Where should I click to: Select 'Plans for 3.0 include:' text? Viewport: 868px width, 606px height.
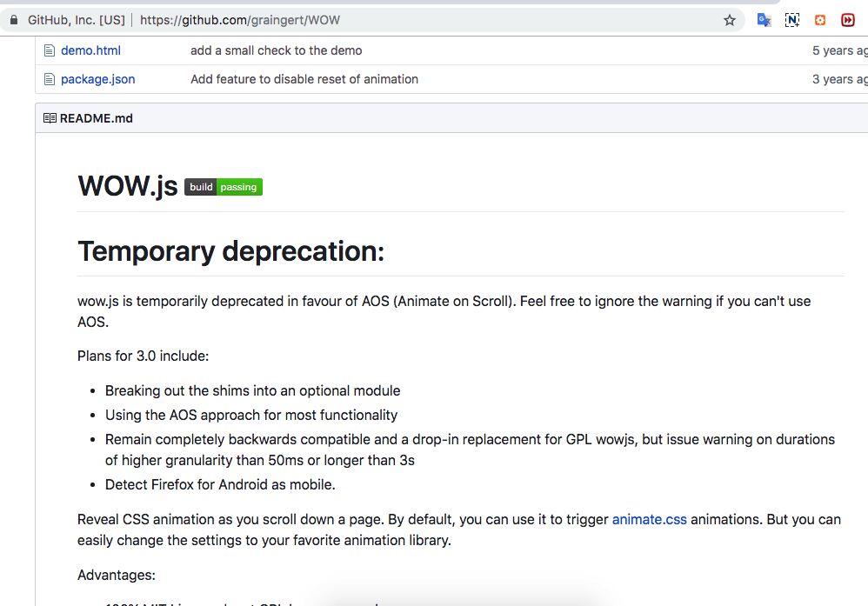point(143,356)
